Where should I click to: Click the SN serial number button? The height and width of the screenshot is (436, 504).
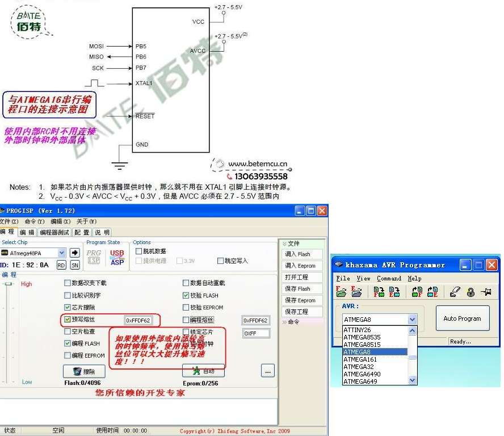click(75, 265)
